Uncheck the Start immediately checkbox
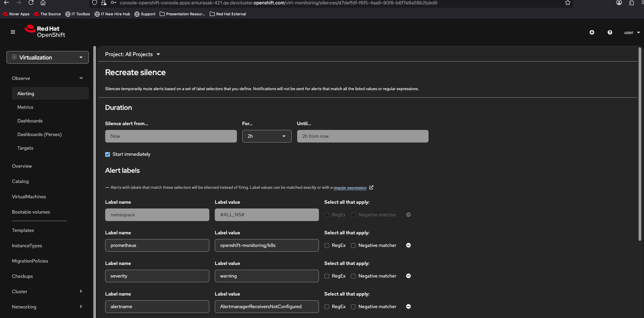The image size is (644, 318). [x=108, y=154]
